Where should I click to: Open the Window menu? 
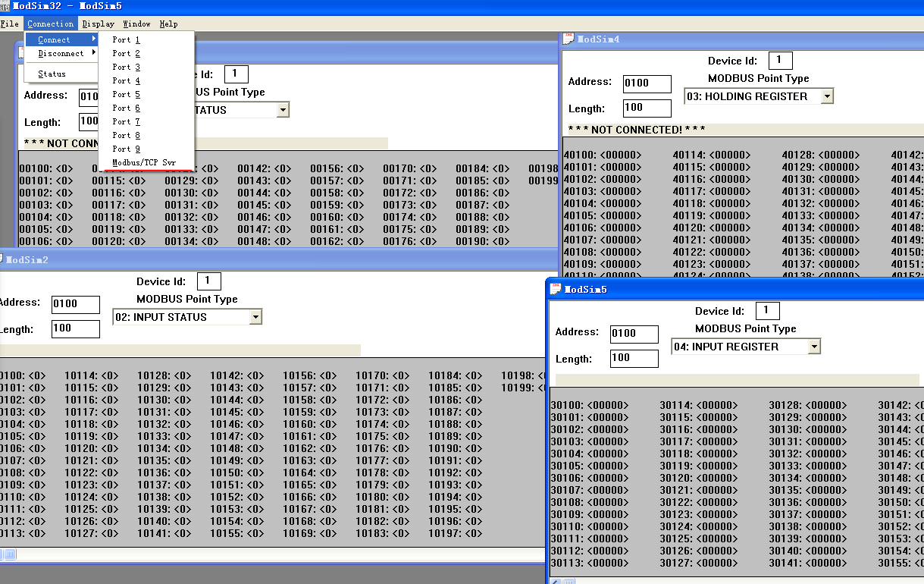(x=137, y=24)
